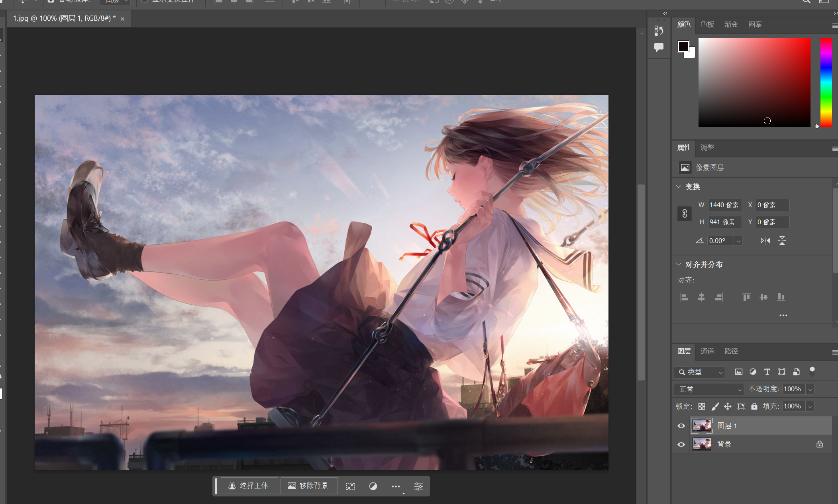Image resolution: width=838 pixels, height=504 pixels.
Task: Filter layers by type (T) layers icon
Action: [x=767, y=372]
